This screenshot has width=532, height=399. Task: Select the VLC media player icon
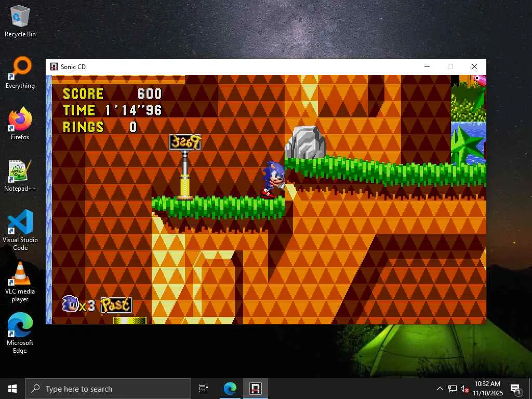tap(20, 282)
